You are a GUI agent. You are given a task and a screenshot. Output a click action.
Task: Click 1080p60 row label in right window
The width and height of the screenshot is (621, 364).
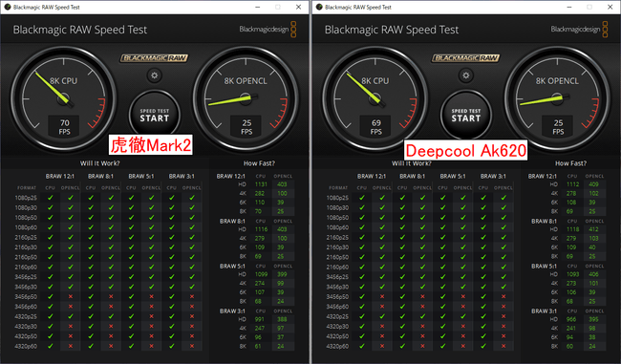tap(337, 227)
